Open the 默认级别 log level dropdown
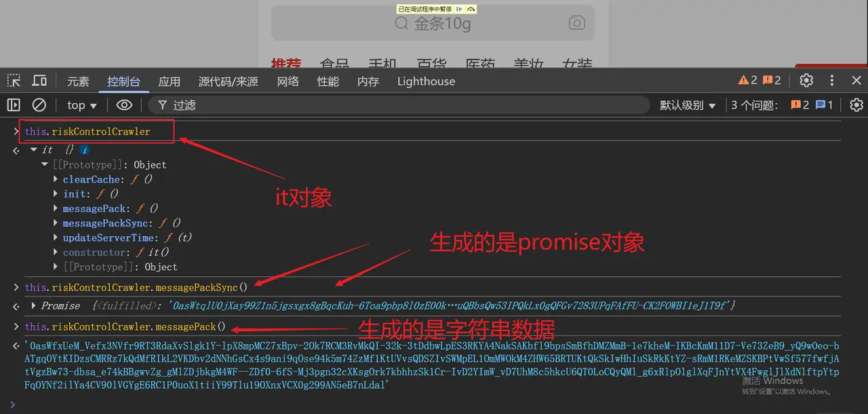Viewport: 868px width, 414px height. tap(687, 105)
